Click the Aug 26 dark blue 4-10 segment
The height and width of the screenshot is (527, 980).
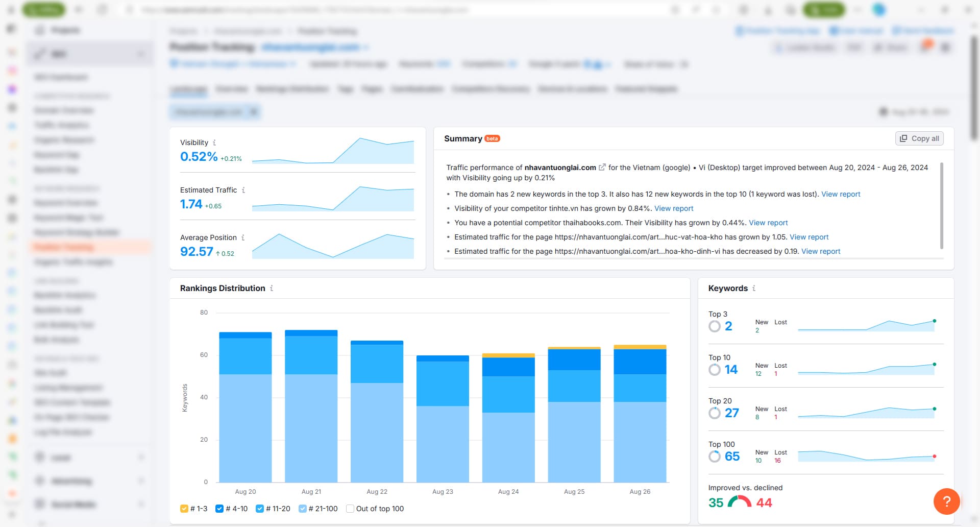tap(640, 362)
